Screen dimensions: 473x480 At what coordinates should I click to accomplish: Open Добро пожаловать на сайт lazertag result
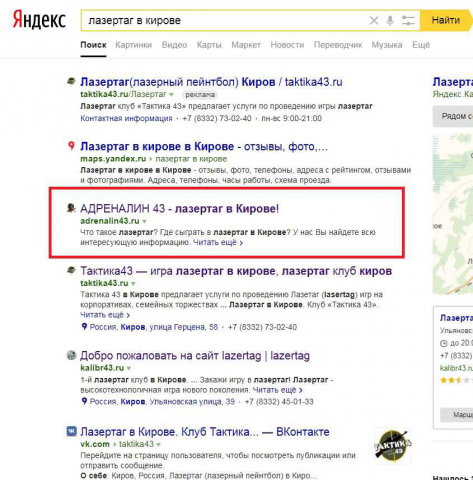(195, 356)
